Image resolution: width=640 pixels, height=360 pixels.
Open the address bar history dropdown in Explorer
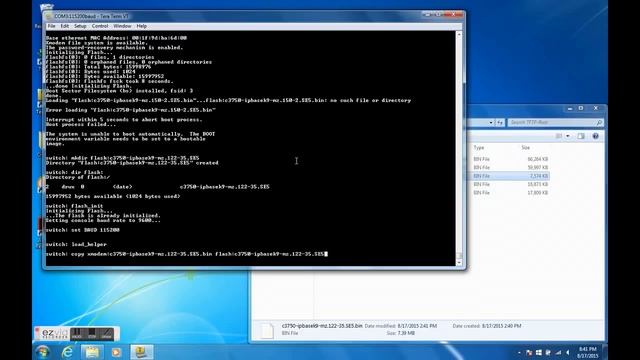(x=491, y=122)
